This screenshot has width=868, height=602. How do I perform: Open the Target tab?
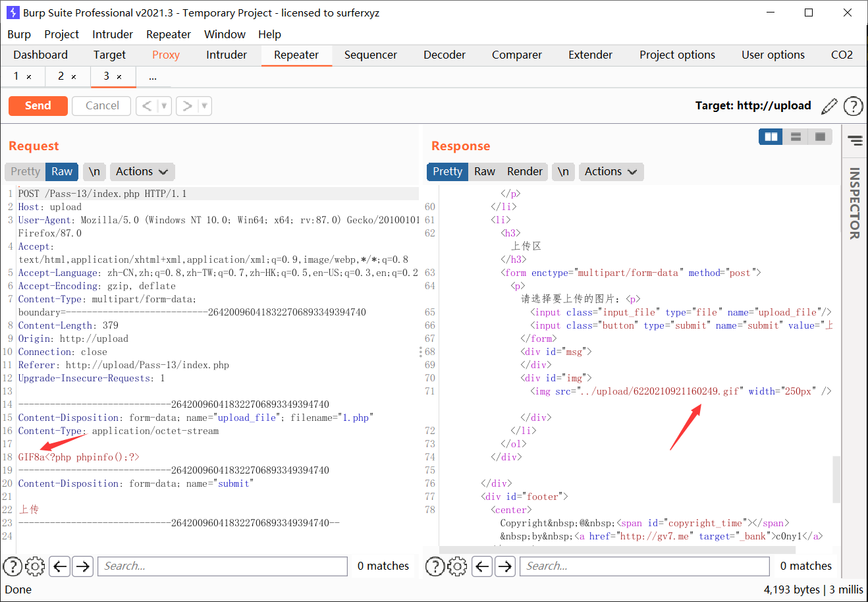(109, 55)
